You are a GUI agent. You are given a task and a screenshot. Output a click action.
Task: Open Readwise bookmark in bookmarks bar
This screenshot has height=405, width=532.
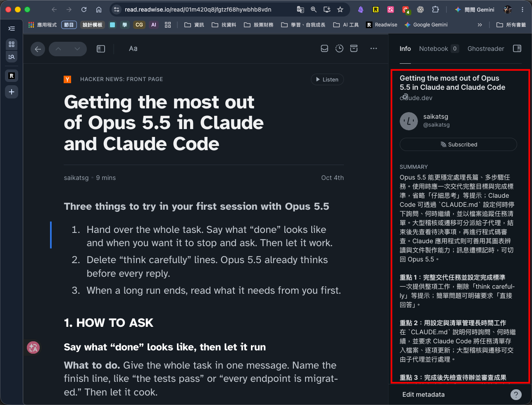pyautogui.click(x=382, y=25)
